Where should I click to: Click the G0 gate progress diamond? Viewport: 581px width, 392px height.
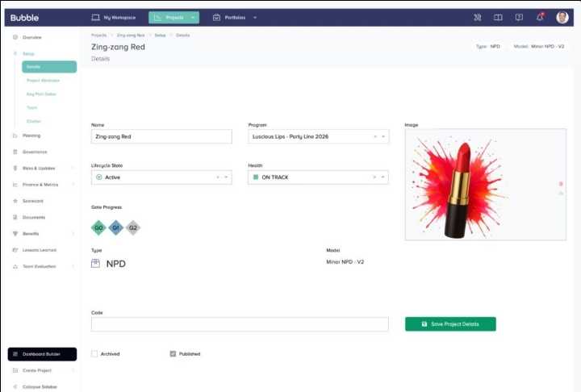click(x=98, y=227)
